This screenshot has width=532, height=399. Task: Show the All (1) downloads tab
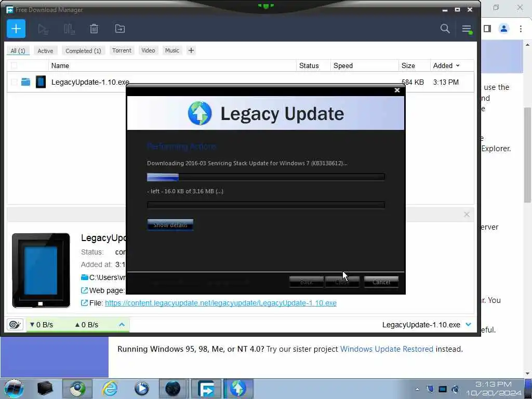pyautogui.click(x=18, y=50)
